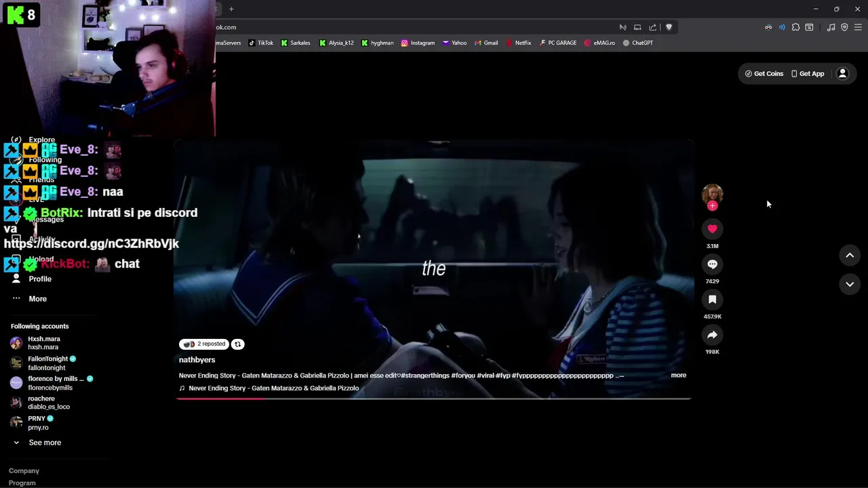Screen dimensions: 868x488
Task: Click the address bar URL field
Action: point(414,27)
